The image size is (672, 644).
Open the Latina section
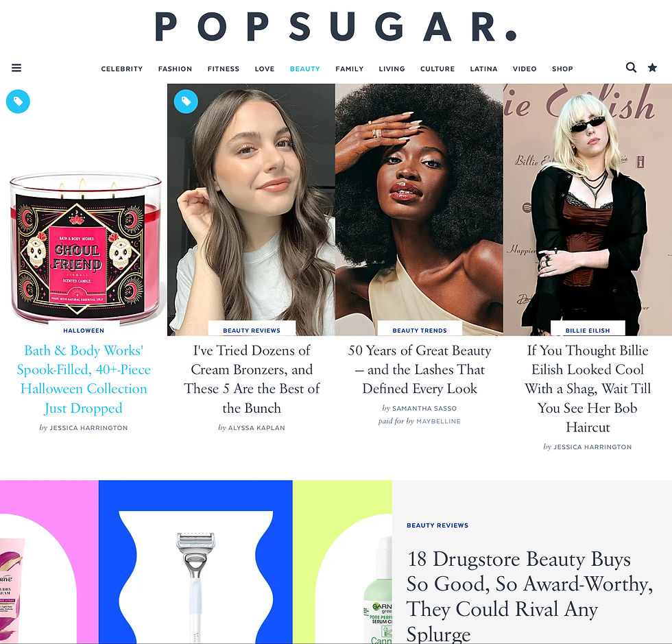(483, 69)
